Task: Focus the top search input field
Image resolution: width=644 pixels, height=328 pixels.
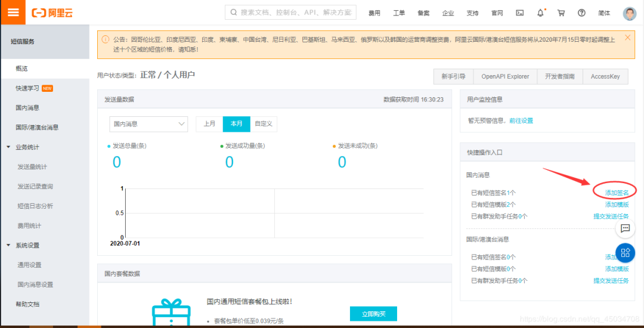Action: (291, 13)
